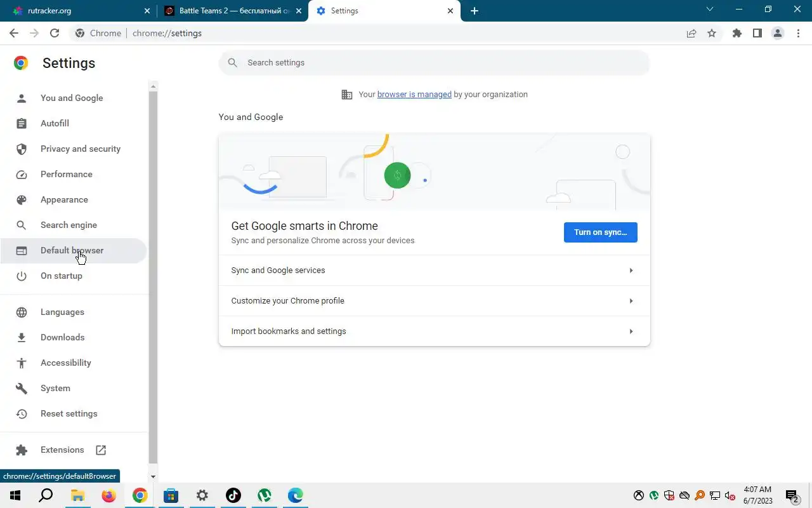The height and width of the screenshot is (508, 812).
Task: Toggle the side panel icon
Action: coord(757,33)
